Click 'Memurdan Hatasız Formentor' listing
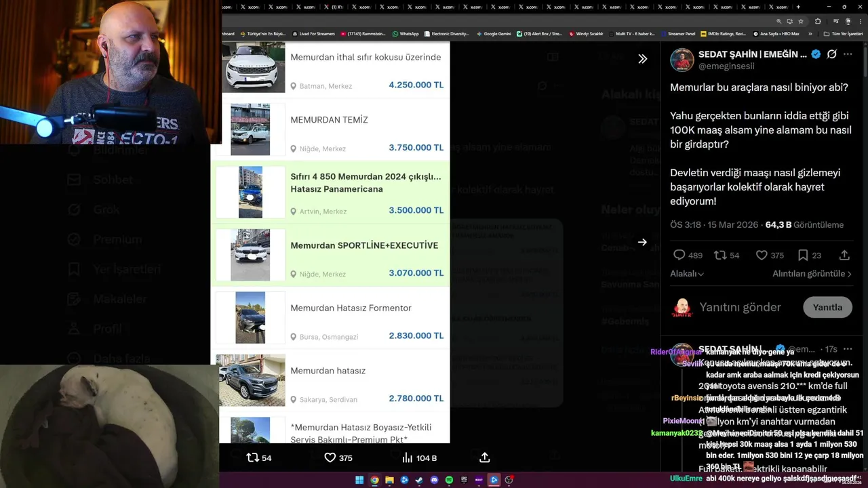 tap(351, 308)
